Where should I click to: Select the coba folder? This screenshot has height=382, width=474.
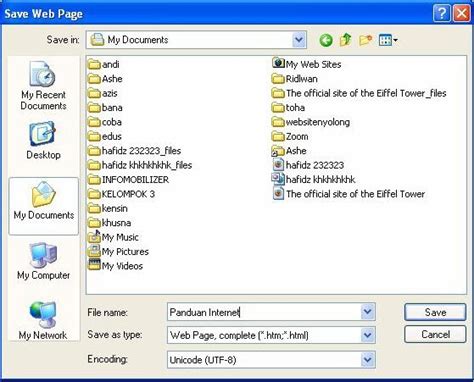(105, 122)
